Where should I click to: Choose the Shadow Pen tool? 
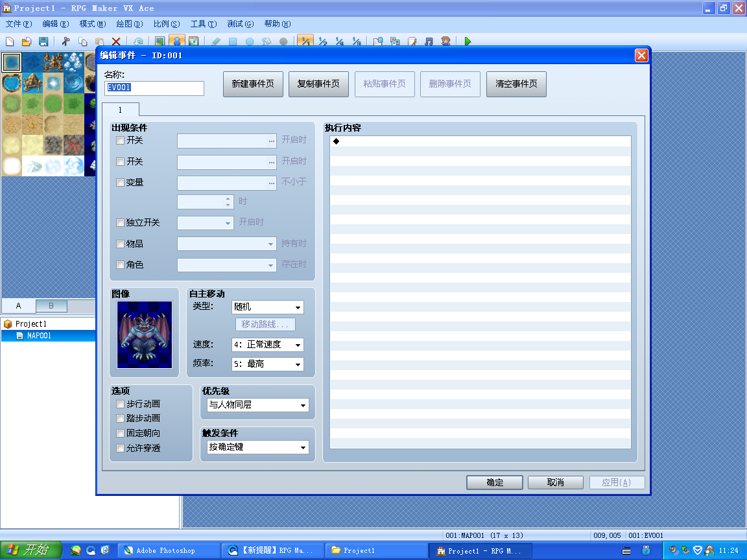(283, 41)
